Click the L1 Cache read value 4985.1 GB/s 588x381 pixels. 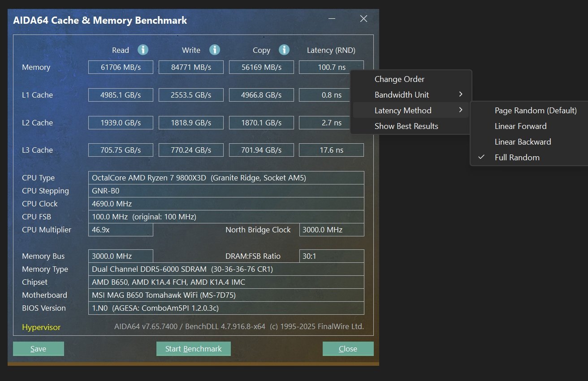click(121, 95)
